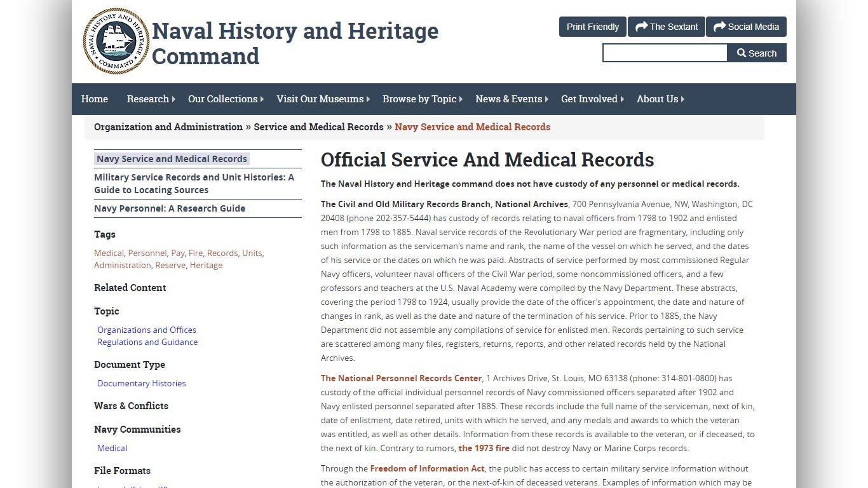Expand the Our Collections menu arrow
The height and width of the screenshot is (488, 868).
[262, 99]
